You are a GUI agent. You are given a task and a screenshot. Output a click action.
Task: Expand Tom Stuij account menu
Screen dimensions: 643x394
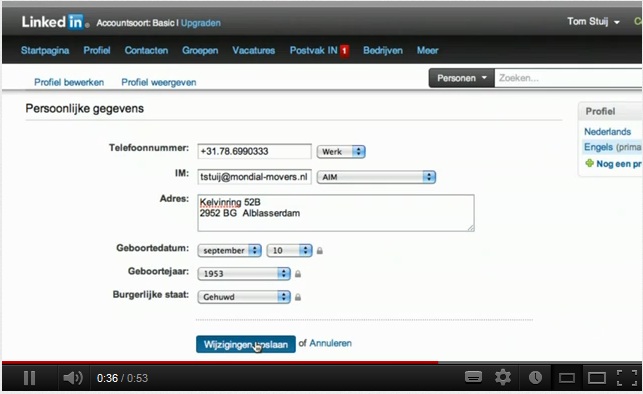coord(593,21)
